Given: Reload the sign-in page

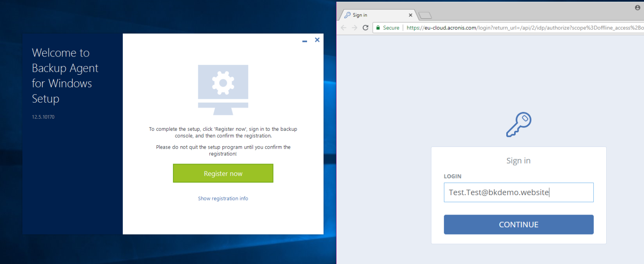Looking at the screenshot, I should point(365,27).
